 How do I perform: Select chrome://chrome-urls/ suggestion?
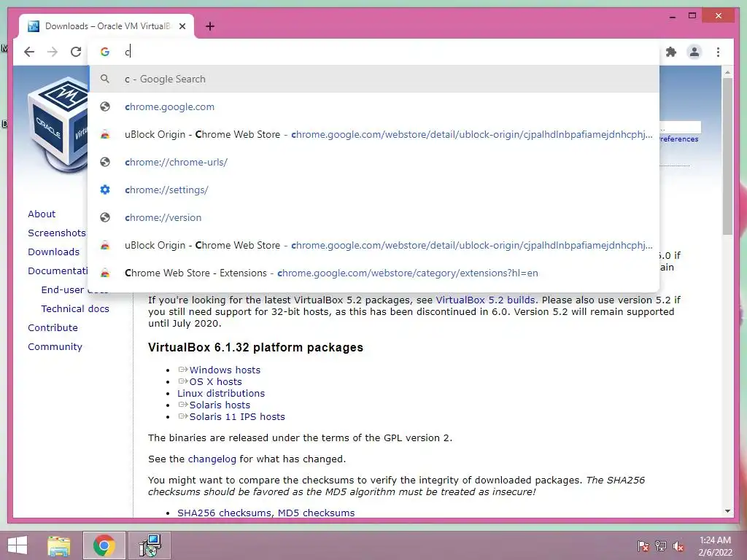pos(374,162)
